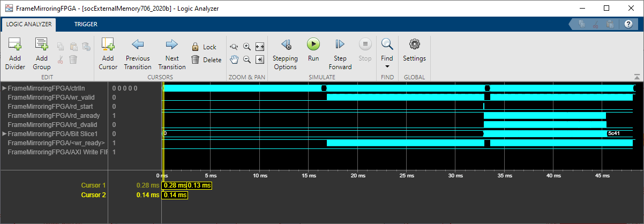The height and width of the screenshot is (224, 644).
Task: Delete the selected cursor
Action: [x=206, y=60]
